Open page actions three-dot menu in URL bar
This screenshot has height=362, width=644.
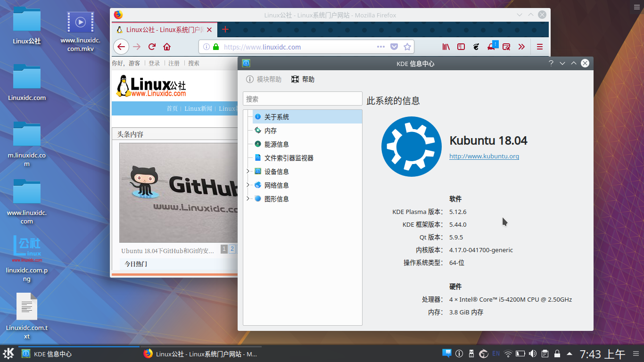coord(381,47)
